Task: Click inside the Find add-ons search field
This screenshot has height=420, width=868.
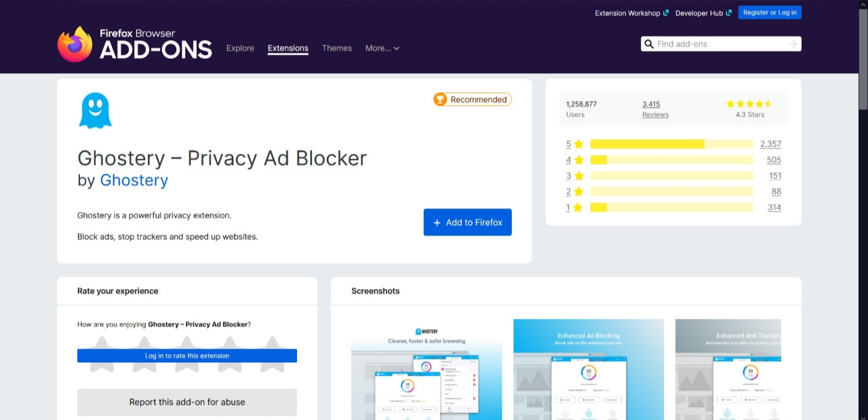Action: (x=720, y=44)
